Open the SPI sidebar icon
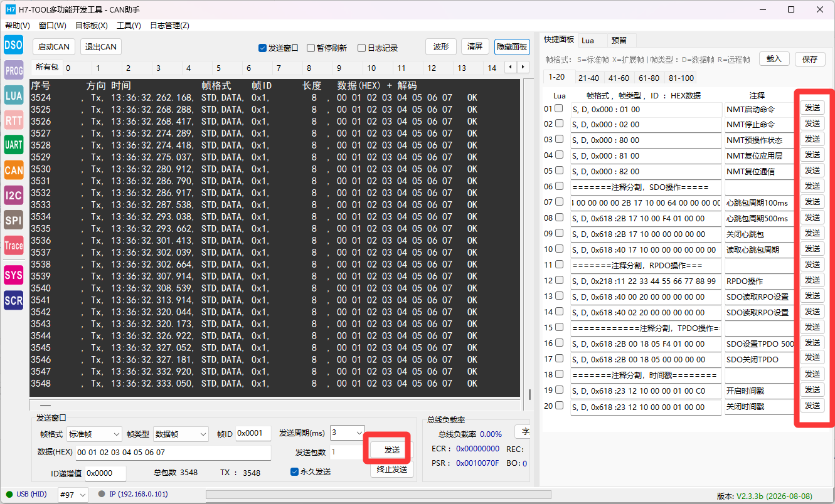This screenshot has width=835, height=504. click(x=14, y=220)
